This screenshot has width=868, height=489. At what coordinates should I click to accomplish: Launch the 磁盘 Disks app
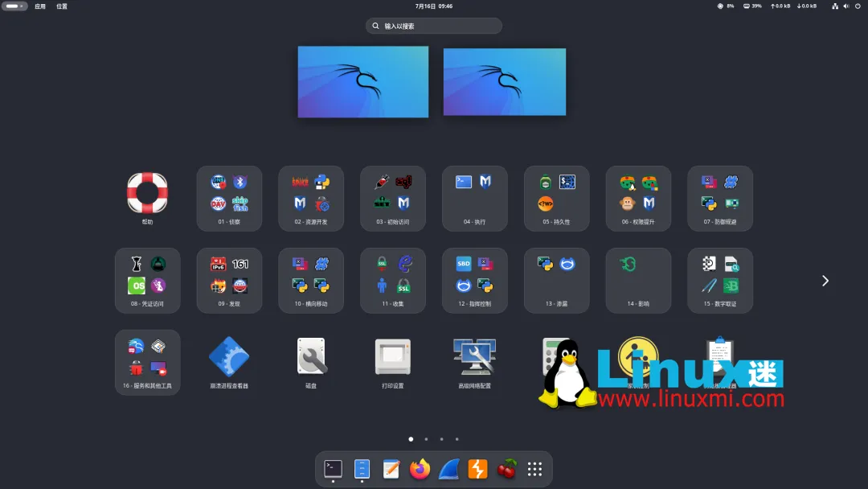tap(311, 362)
